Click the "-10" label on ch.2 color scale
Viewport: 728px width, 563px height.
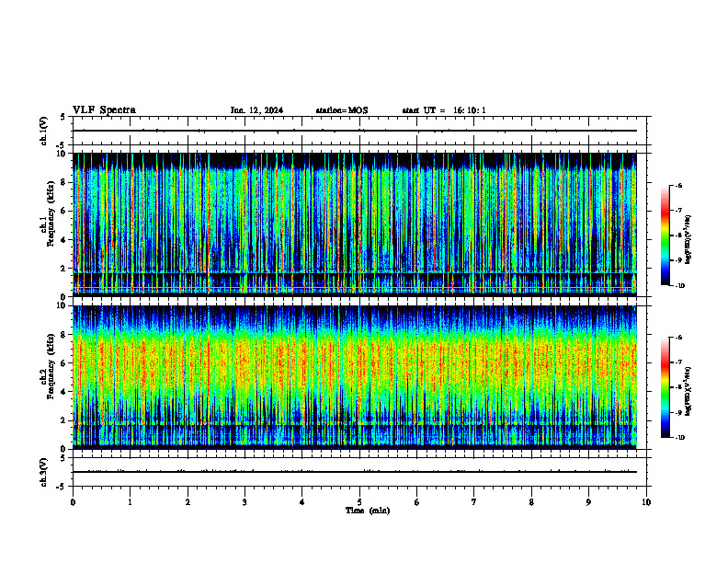679,438
